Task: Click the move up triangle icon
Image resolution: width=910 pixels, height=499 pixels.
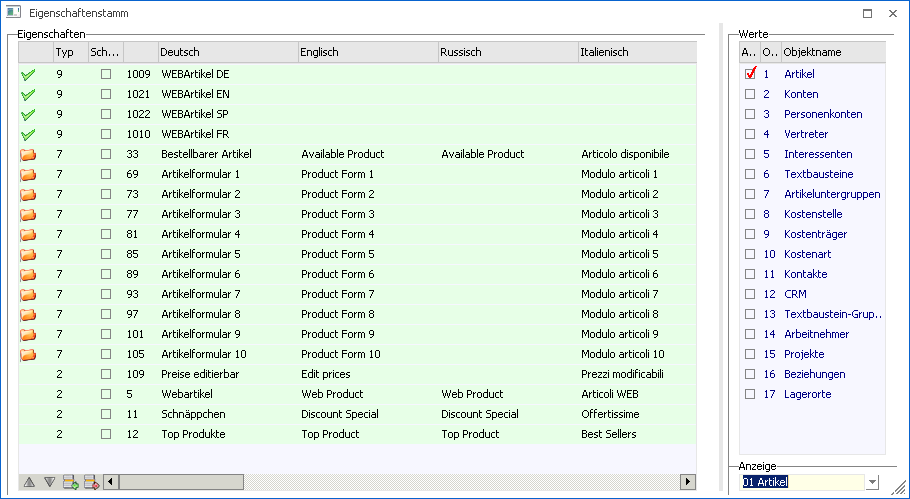Action: (x=29, y=482)
